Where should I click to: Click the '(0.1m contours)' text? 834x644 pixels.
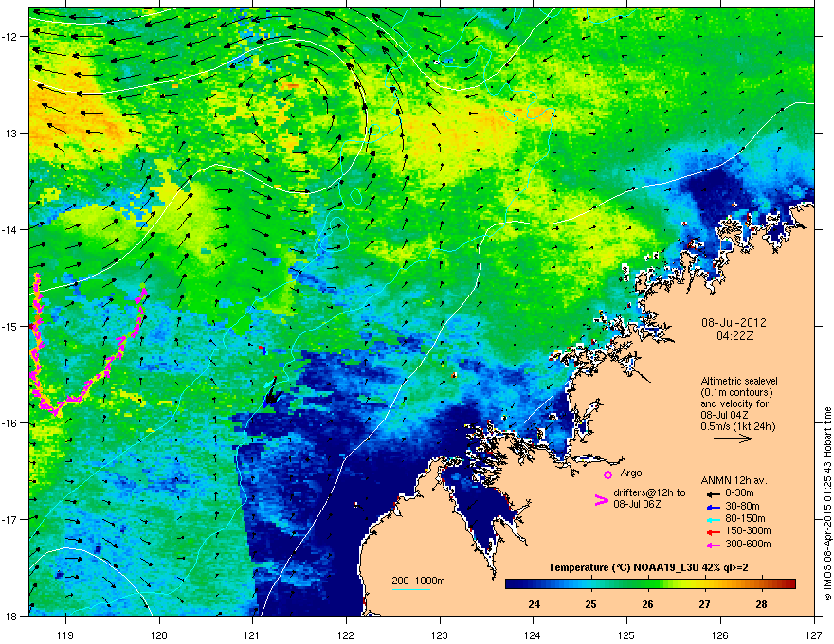click(736, 392)
